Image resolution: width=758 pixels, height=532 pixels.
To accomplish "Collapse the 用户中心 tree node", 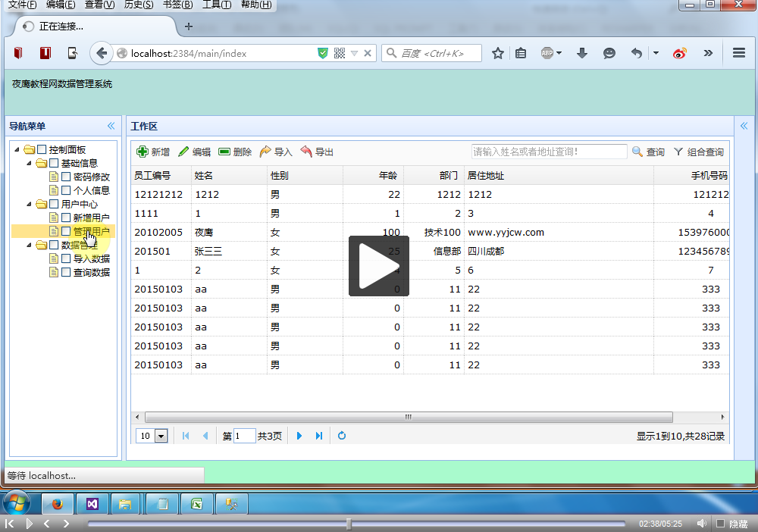I will pyautogui.click(x=30, y=204).
